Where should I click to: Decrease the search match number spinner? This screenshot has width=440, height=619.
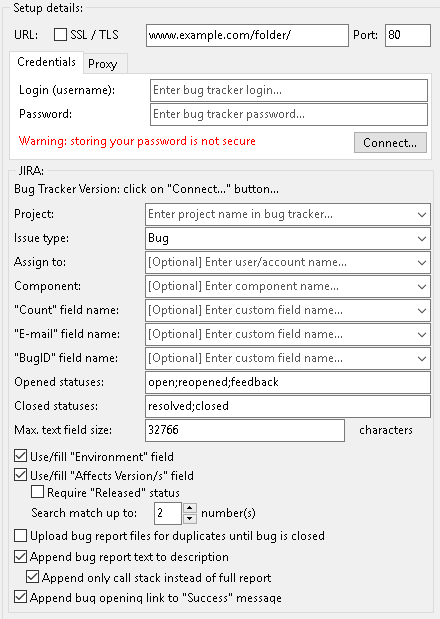pos(190,518)
